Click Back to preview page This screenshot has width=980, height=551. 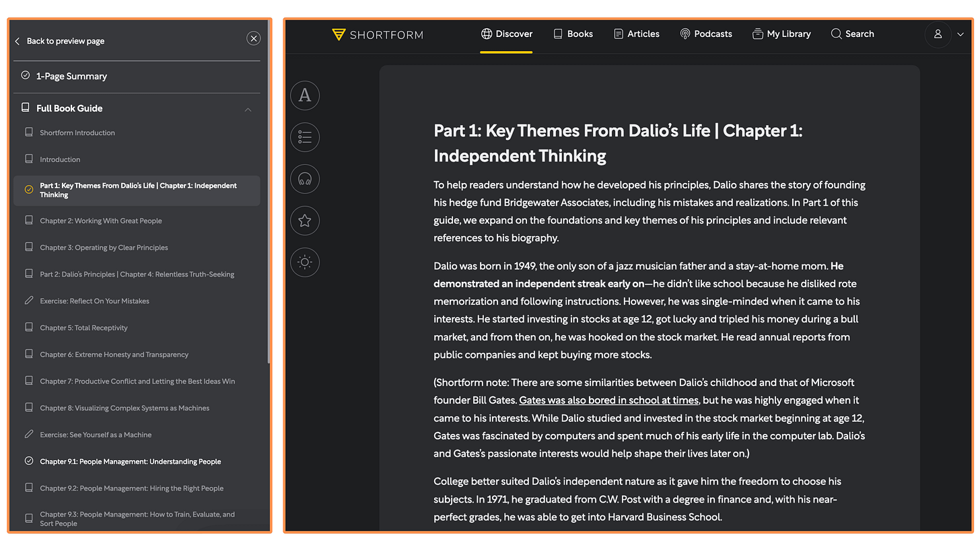61,40
